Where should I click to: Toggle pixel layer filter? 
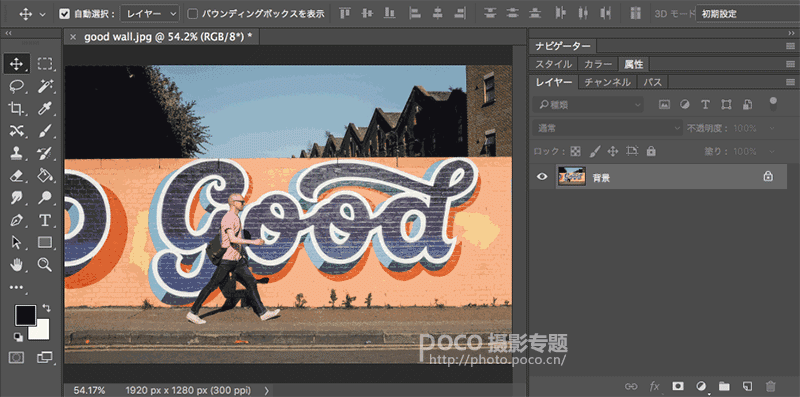coord(664,105)
